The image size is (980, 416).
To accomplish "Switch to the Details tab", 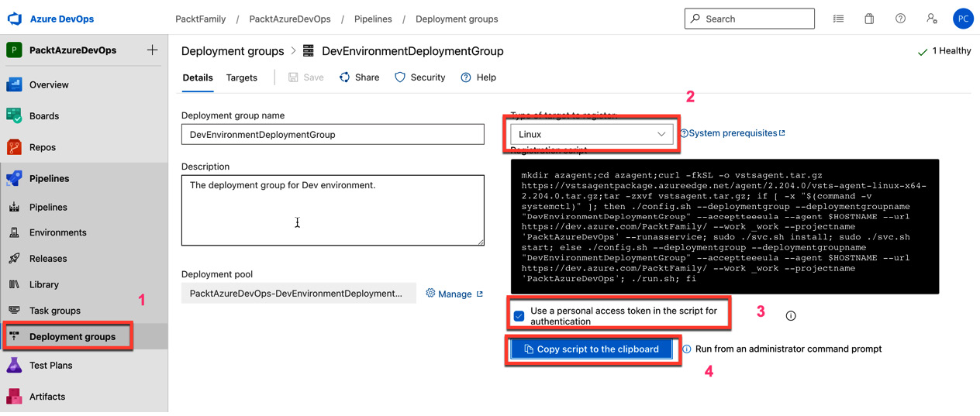I will [198, 77].
